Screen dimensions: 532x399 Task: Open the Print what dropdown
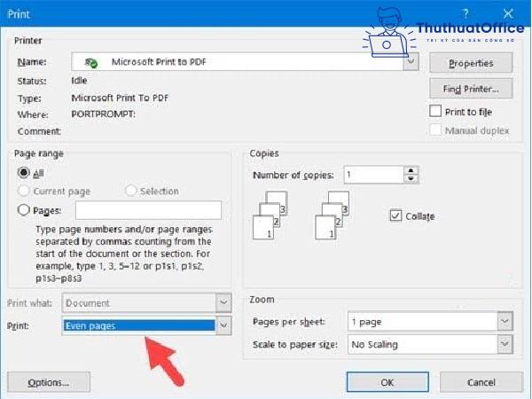(x=223, y=302)
